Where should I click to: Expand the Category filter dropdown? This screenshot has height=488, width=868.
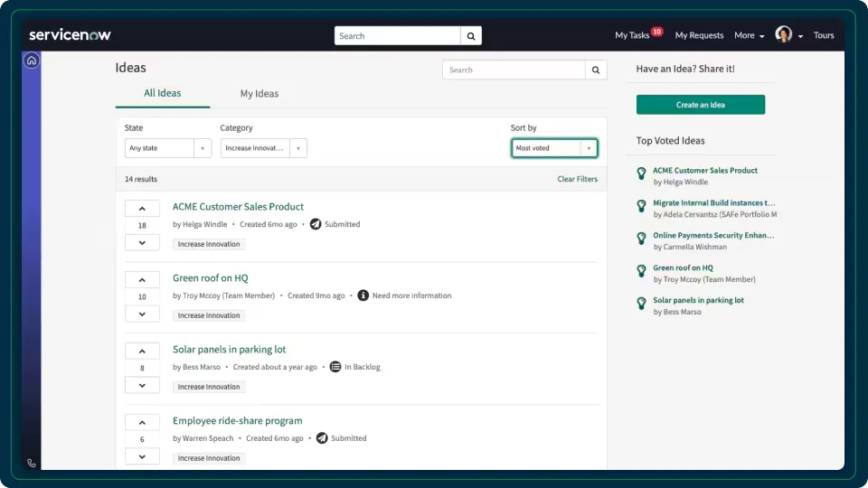pos(263,148)
